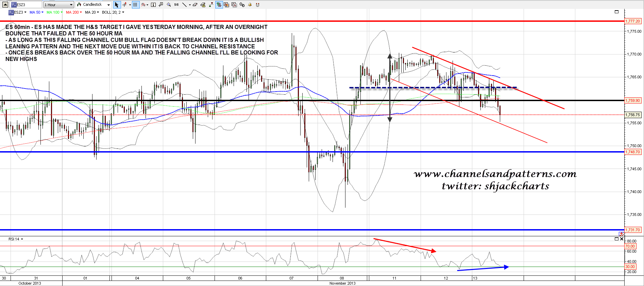The width and height of the screenshot is (644, 286).
Task: Open the RSI 14 indicator menu
Action: coord(16,239)
